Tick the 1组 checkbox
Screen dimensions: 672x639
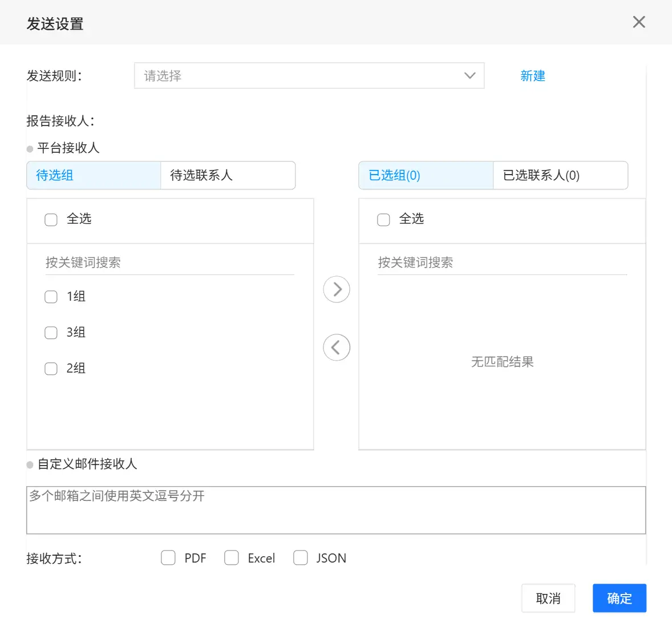[x=51, y=297]
